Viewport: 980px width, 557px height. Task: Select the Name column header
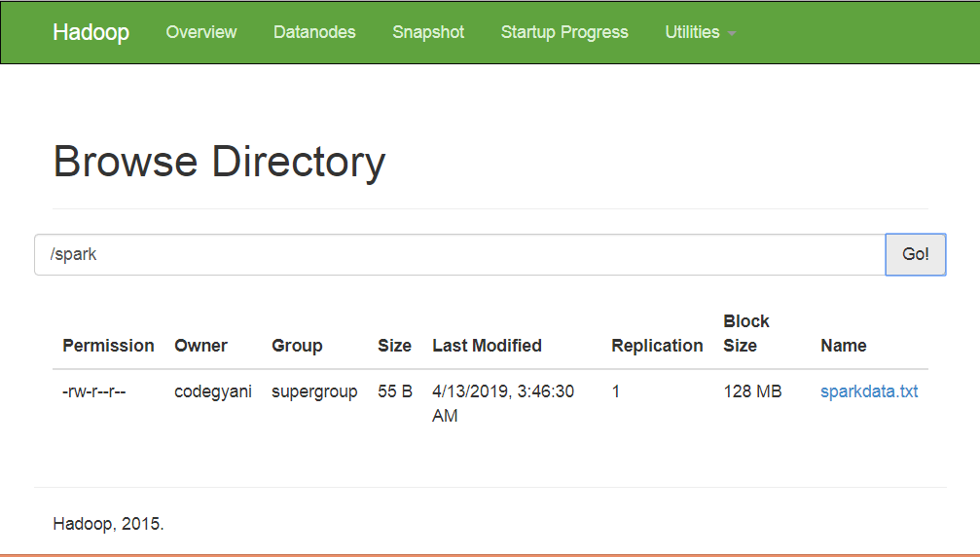[x=843, y=346]
